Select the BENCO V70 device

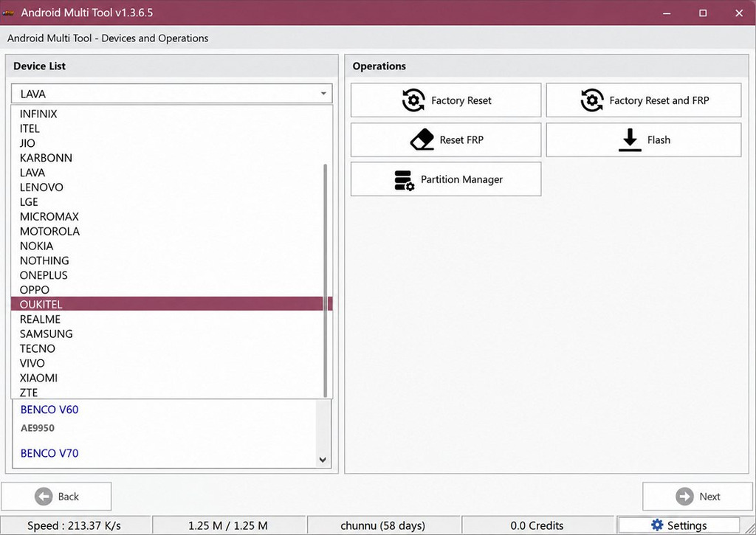point(49,453)
